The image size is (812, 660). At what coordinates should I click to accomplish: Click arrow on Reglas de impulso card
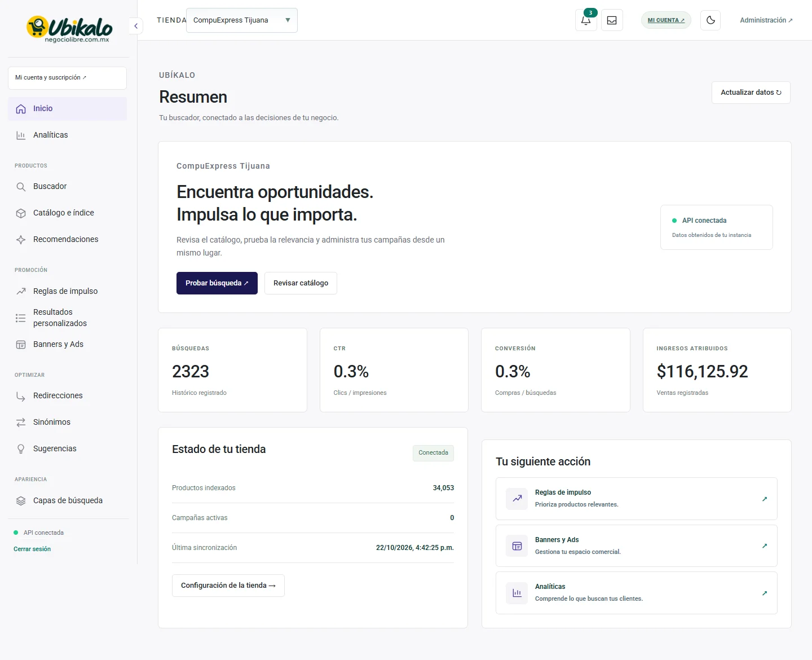(765, 499)
